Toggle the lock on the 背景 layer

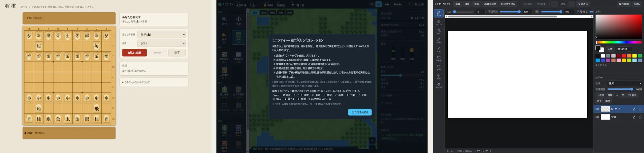[x=640, y=117]
